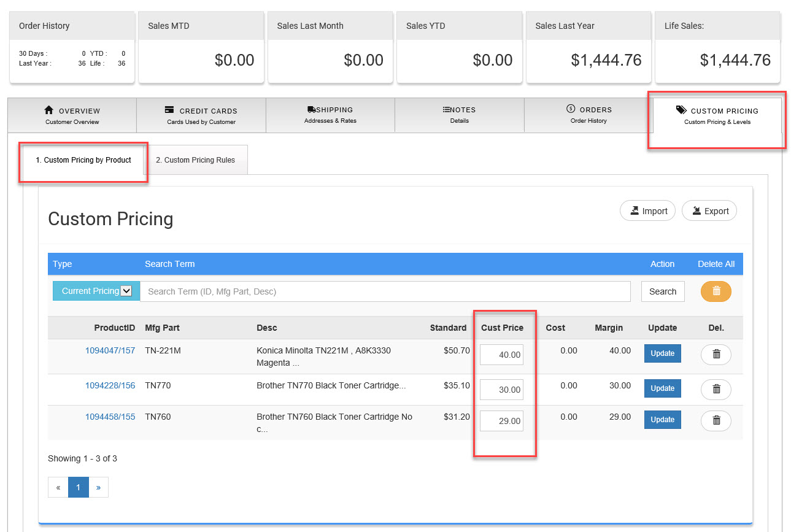Viewport: 791px width, 532px height.
Task: Click the Export button
Action: click(709, 211)
